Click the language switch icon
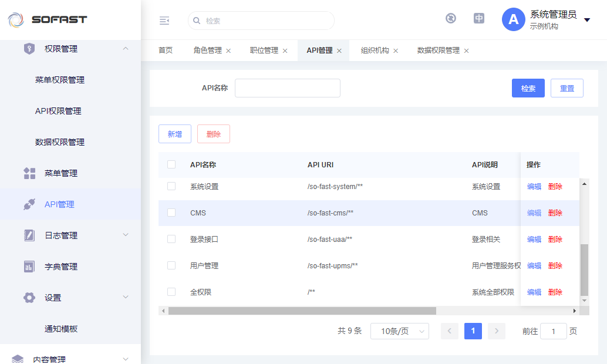607x364 pixels. click(479, 18)
